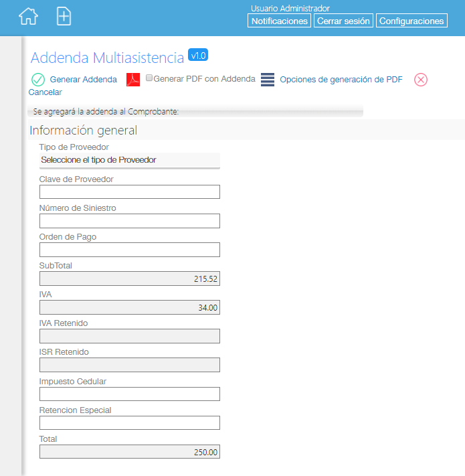Image resolution: width=465 pixels, height=476 pixels.
Task: Focus the Orden de Pago field
Action: [130, 250]
